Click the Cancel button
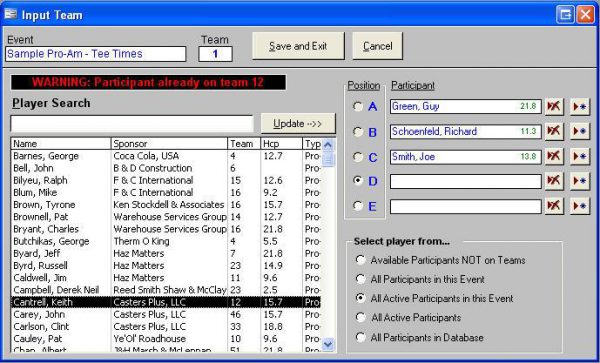600x363 pixels. coord(377,46)
